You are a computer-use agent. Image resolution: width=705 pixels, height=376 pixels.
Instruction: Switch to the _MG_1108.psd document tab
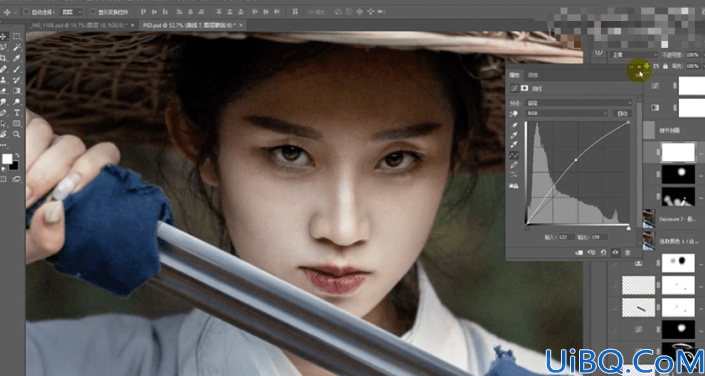point(81,26)
